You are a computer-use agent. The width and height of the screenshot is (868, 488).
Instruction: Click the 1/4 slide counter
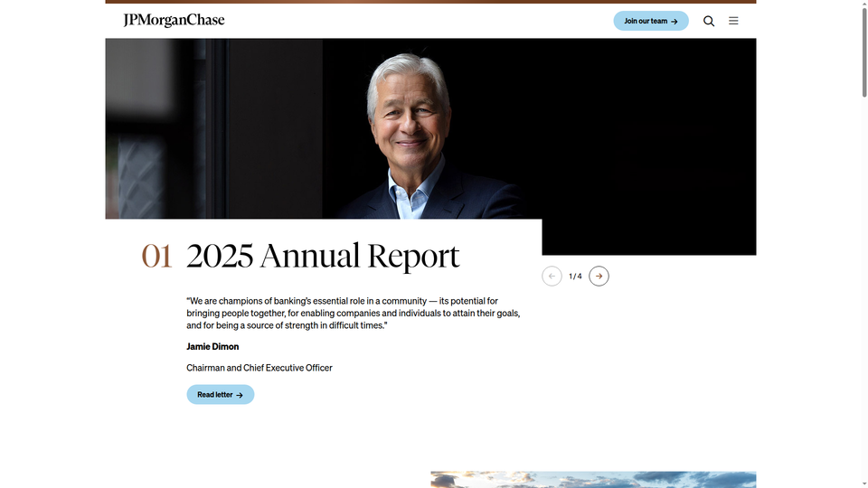[575, 277]
